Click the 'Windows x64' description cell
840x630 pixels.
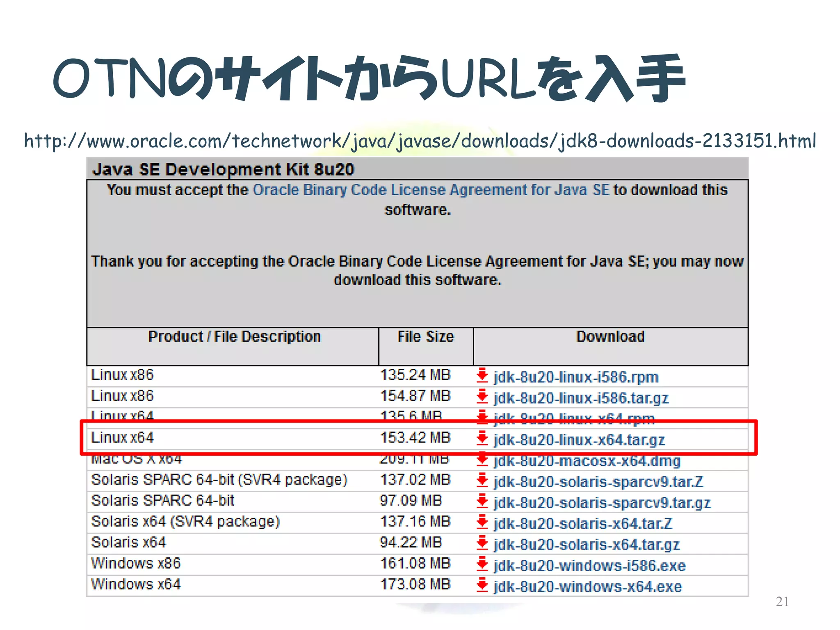click(136, 584)
